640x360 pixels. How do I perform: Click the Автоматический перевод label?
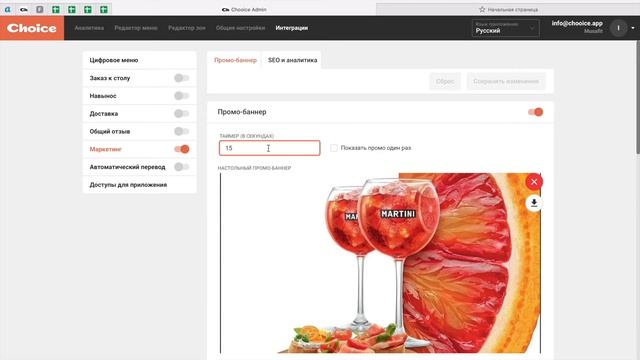coord(127,167)
